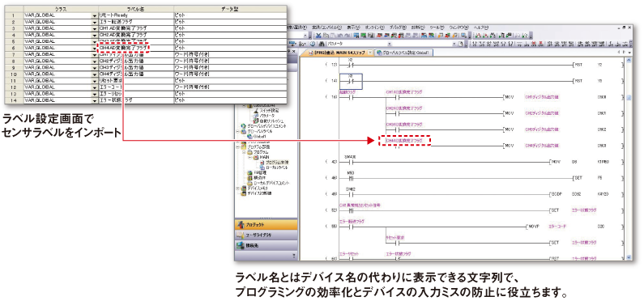Screen dimensions: 644x301
Task: Click the Device Memory icon in tree
Action: click(244, 188)
